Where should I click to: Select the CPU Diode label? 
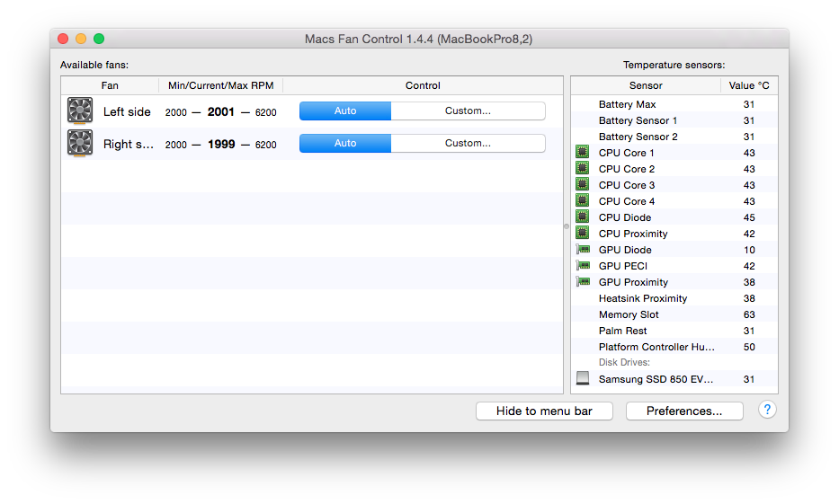[x=624, y=217]
